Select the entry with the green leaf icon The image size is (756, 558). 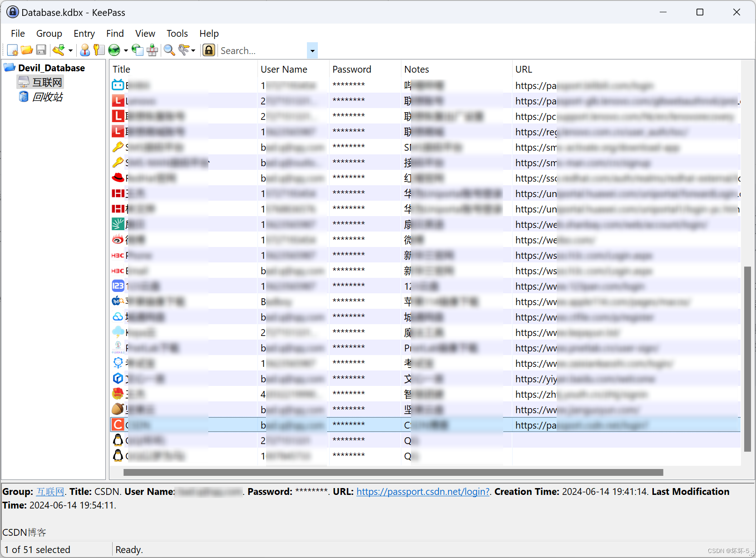(118, 224)
